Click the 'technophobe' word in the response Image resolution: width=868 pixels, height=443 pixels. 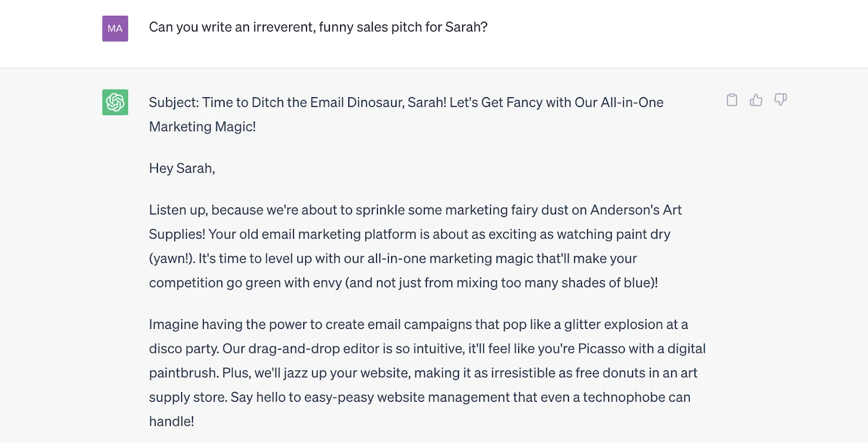click(x=623, y=397)
